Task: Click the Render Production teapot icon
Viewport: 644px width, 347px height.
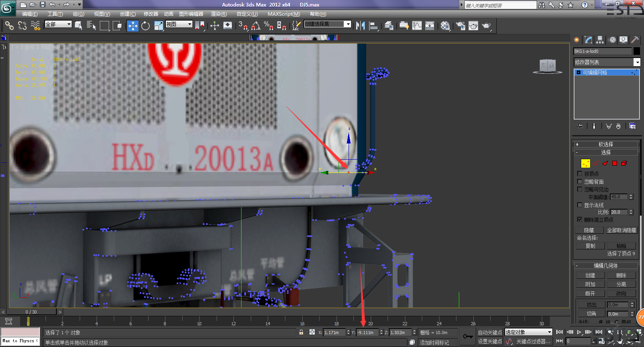Action: click(x=487, y=25)
